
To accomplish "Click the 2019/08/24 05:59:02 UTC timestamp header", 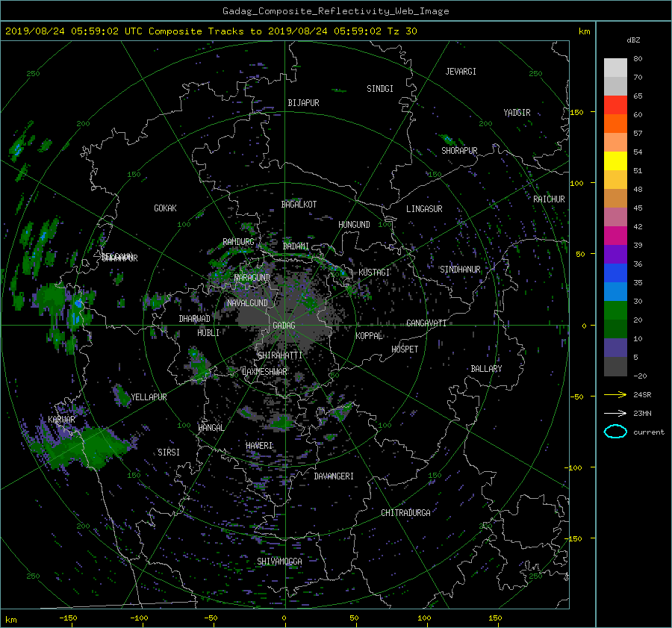I will (x=73, y=31).
